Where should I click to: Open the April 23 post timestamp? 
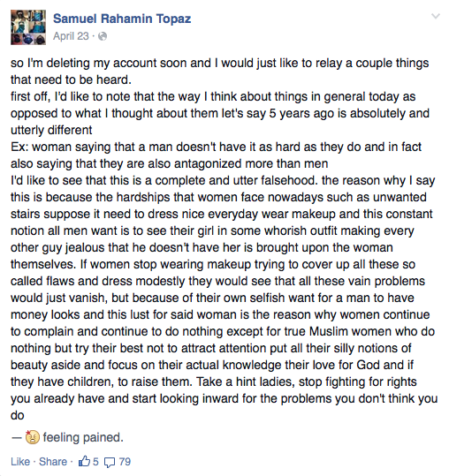pyautogui.click(x=71, y=36)
